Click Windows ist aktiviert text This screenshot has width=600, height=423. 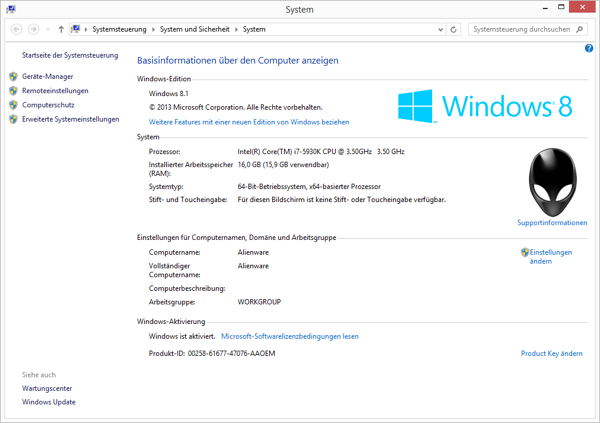[x=182, y=336]
